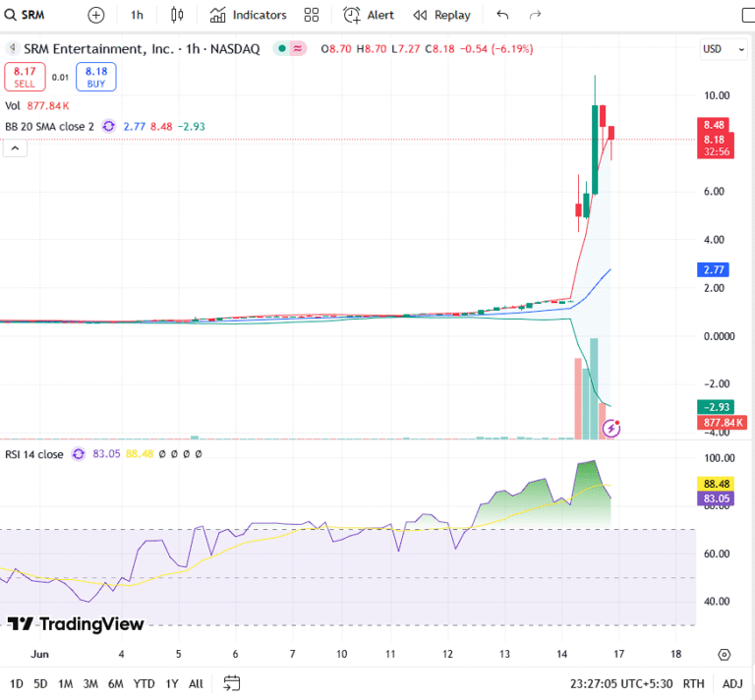
Task: Click the lightning event marker icon
Action: [x=611, y=428]
